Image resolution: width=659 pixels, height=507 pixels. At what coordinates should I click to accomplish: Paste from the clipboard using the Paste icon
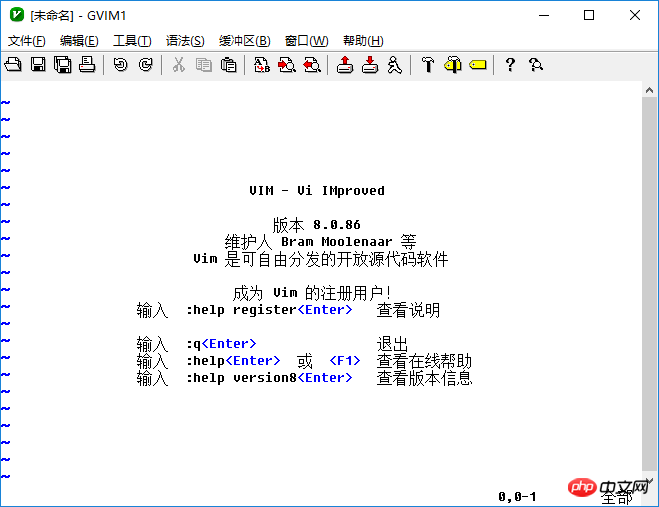[x=229, y=65]
